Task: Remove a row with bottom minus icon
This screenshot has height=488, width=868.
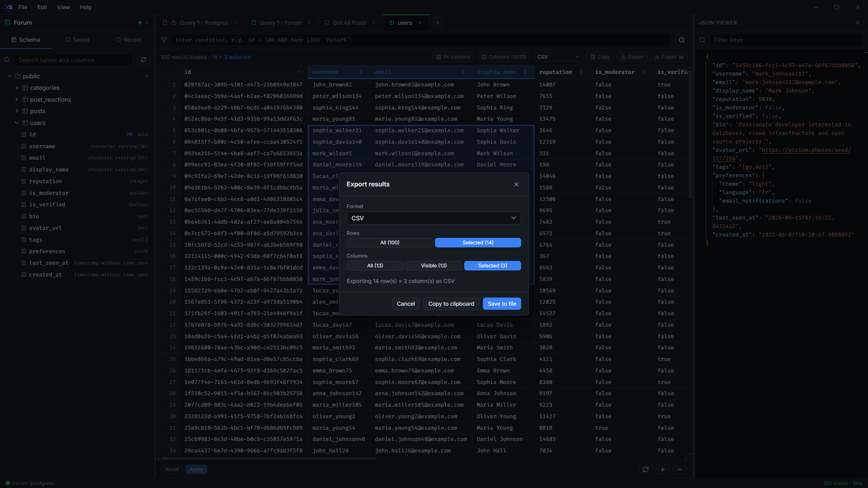Action: [679, 469]
